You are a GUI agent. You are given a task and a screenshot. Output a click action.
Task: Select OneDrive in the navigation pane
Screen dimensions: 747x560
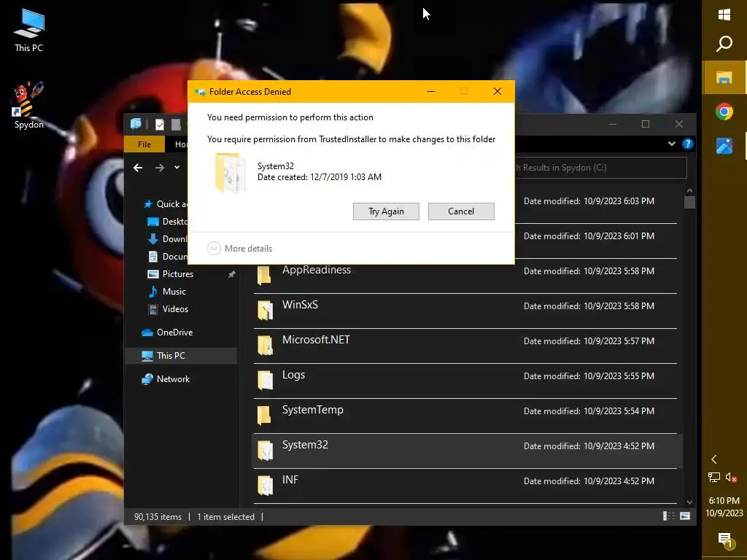click(x=167, y=332)
